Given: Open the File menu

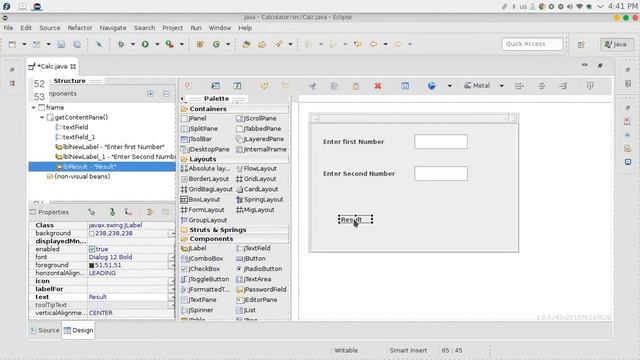Looking at the screenshot, I should (8, 28).
